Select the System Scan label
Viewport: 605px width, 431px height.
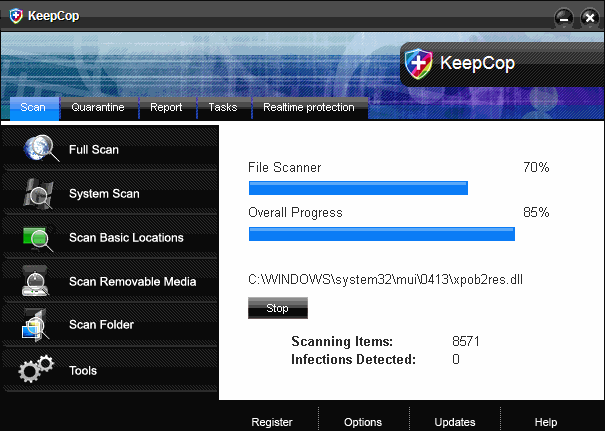point(104,194)
